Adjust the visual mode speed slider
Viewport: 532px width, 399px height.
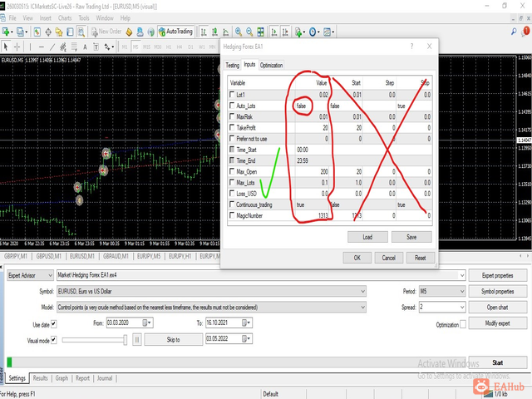click(125, 340)
